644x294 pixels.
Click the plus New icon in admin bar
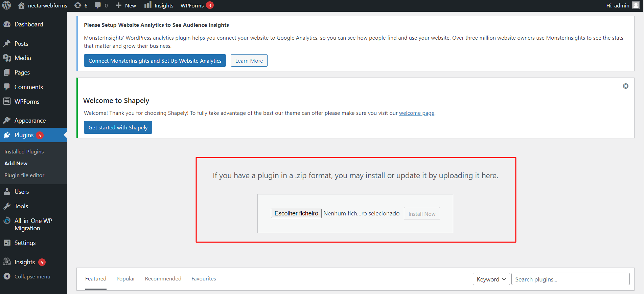118,5
